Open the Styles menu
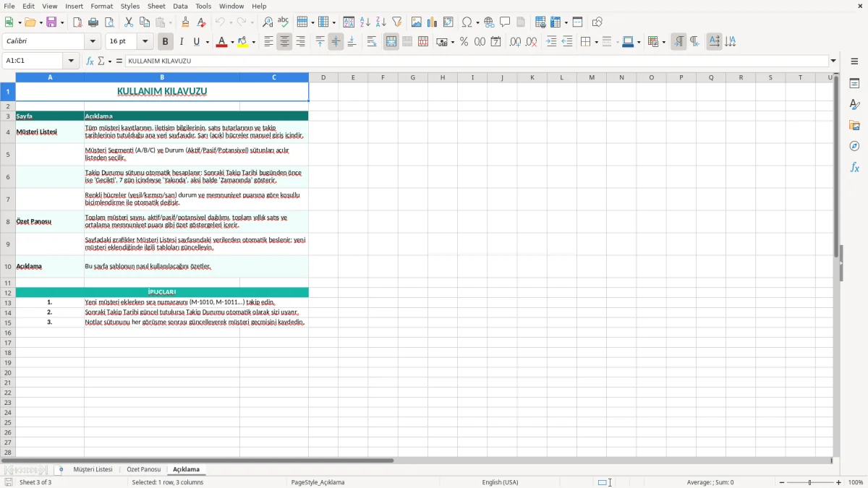 coord(130,6)
